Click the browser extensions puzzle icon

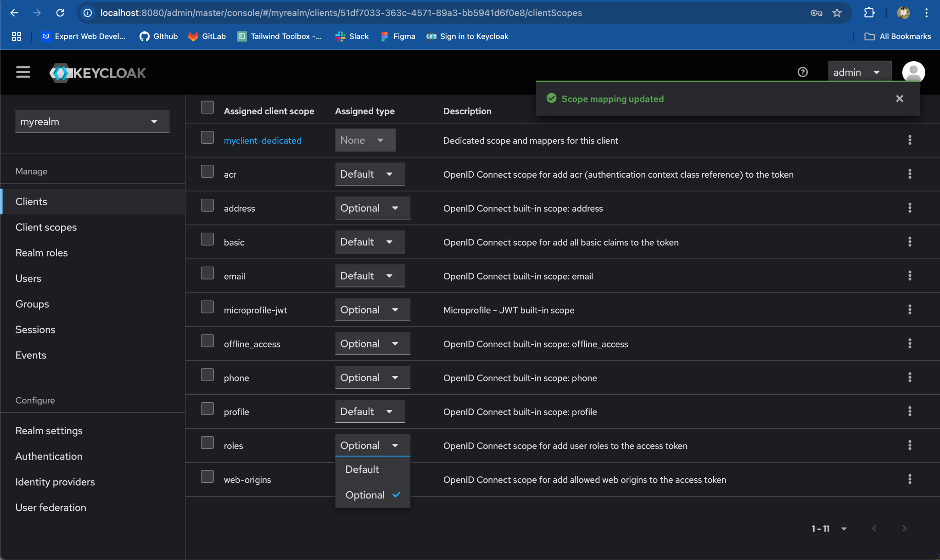coord(869,13)
